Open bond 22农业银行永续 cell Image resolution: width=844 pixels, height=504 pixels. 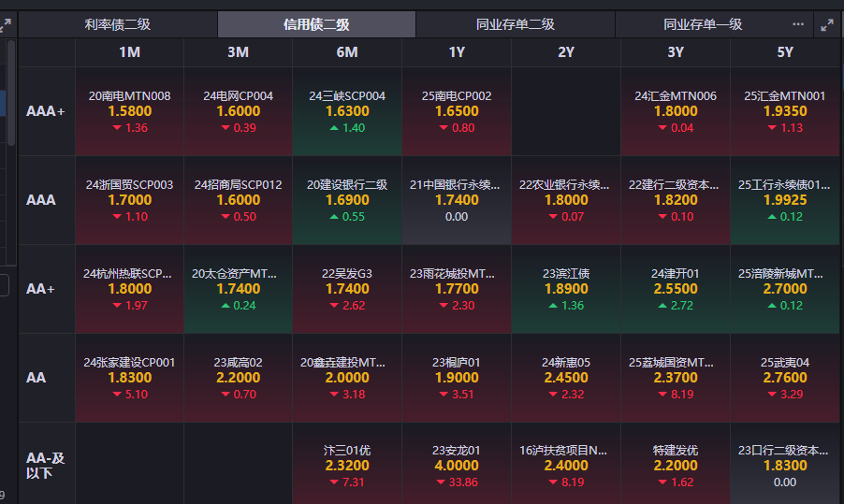(x=566, y=200)
